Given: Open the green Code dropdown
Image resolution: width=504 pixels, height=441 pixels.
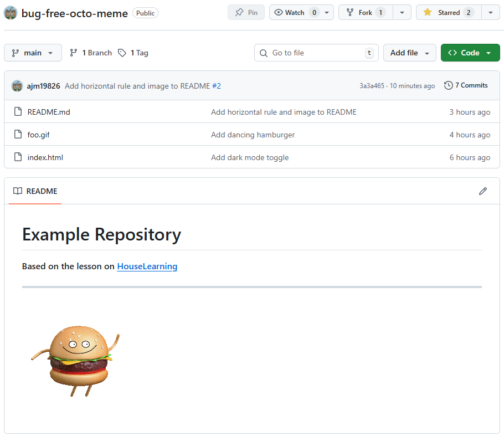Looking at the screenshot, I should click(470, 53).
